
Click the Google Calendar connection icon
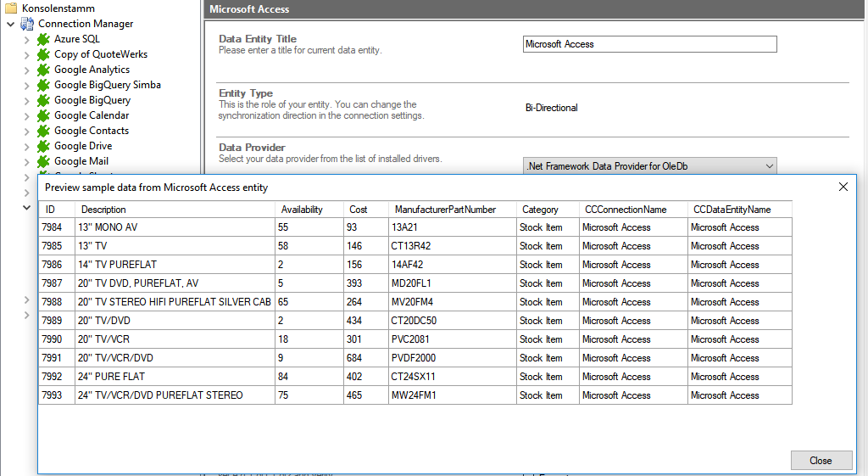coord(43,115)
